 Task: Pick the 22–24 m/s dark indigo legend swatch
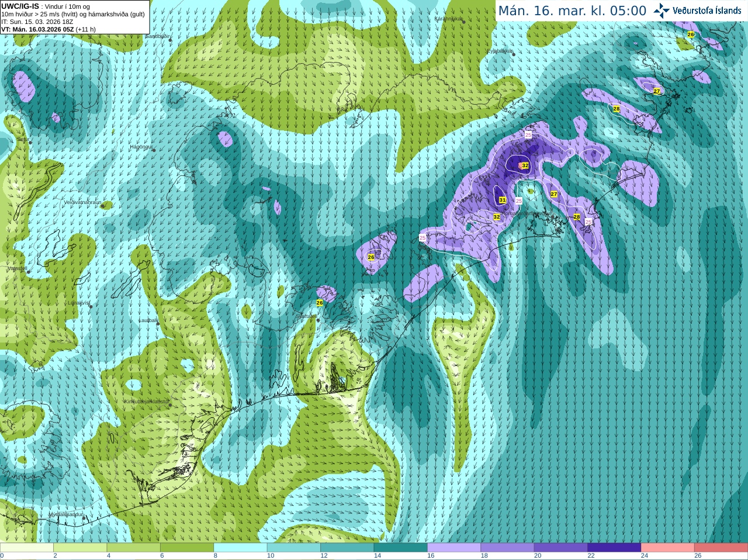(614, 548)
